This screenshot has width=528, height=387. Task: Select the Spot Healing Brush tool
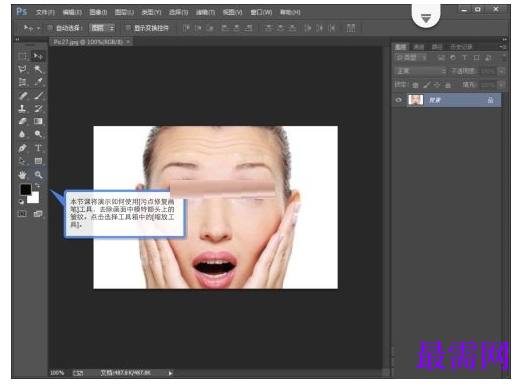pos(23,96)
